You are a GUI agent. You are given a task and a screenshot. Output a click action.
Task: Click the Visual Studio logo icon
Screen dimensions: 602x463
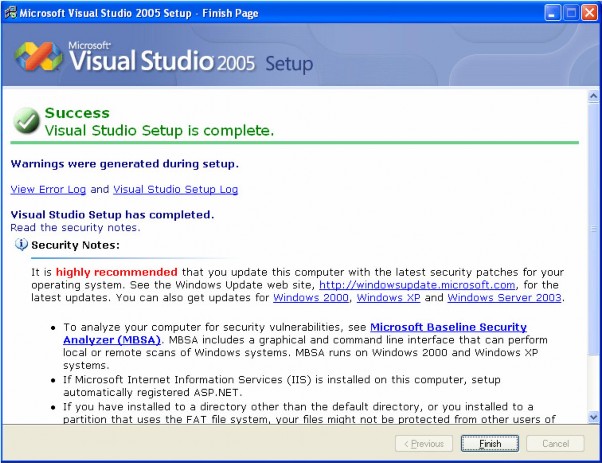[x=38, y=56]
